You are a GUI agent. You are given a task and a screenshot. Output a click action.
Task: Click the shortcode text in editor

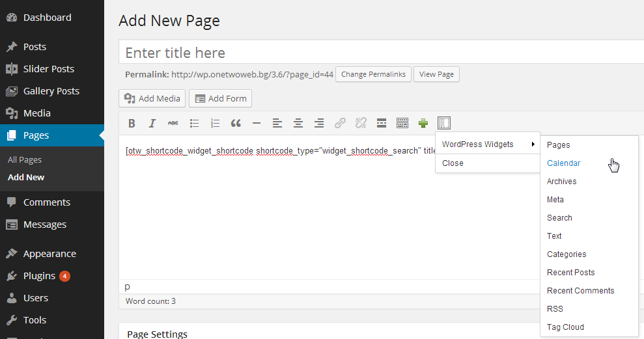click(281, 151)
